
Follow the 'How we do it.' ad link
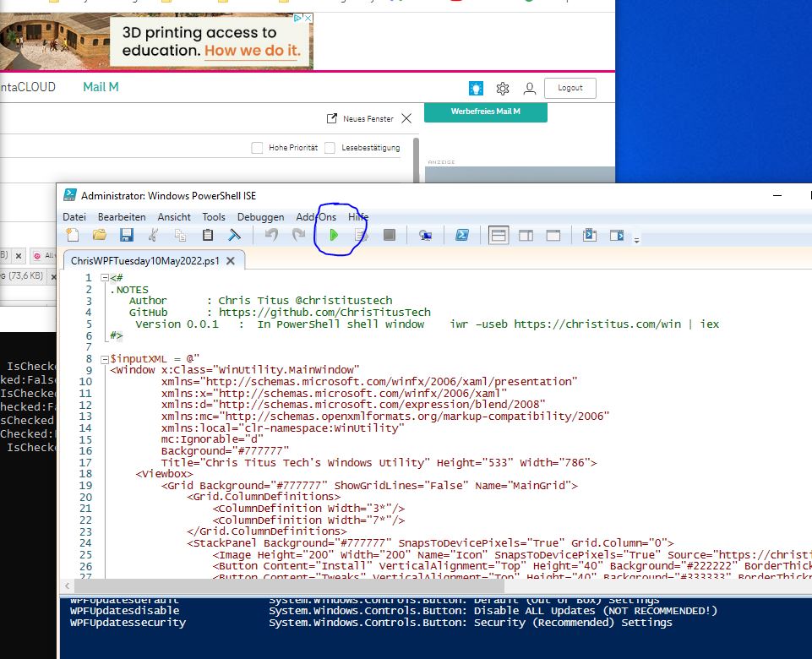253,51
